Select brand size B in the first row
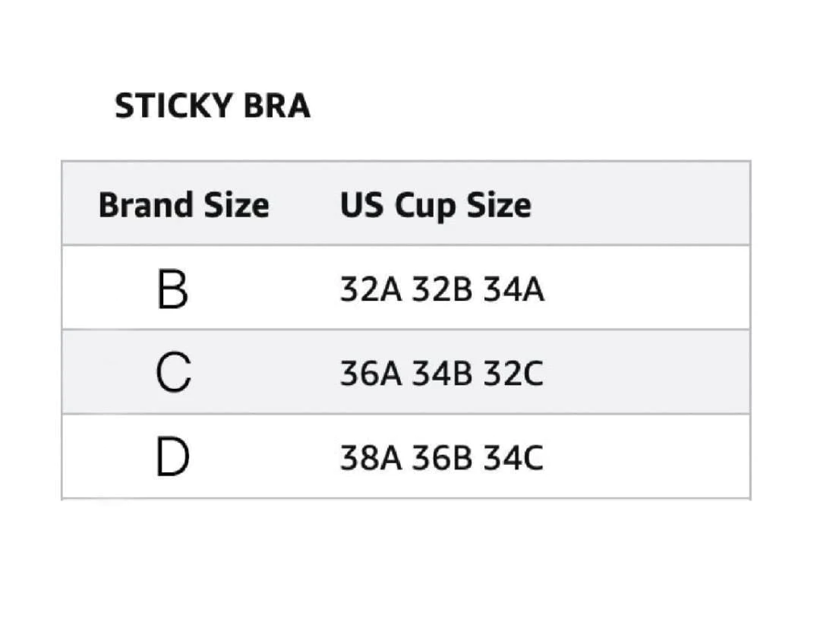 coord(172,291)
